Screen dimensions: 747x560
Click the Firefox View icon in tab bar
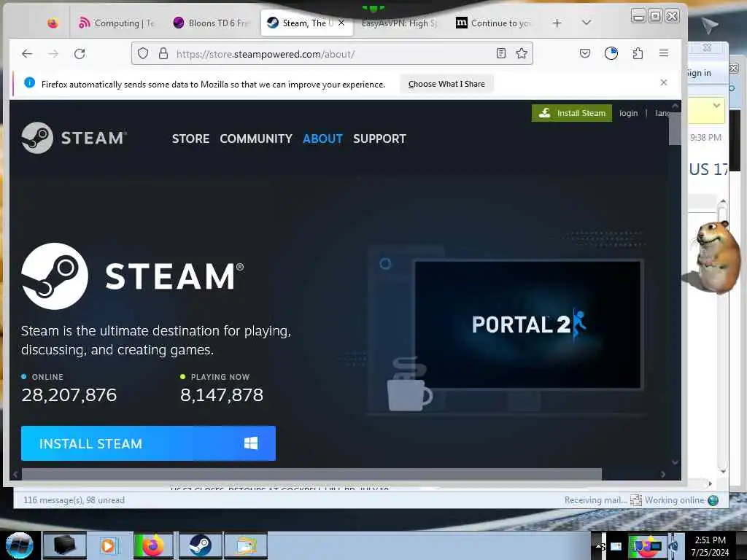pyautogui.click(x=53, y=23)
